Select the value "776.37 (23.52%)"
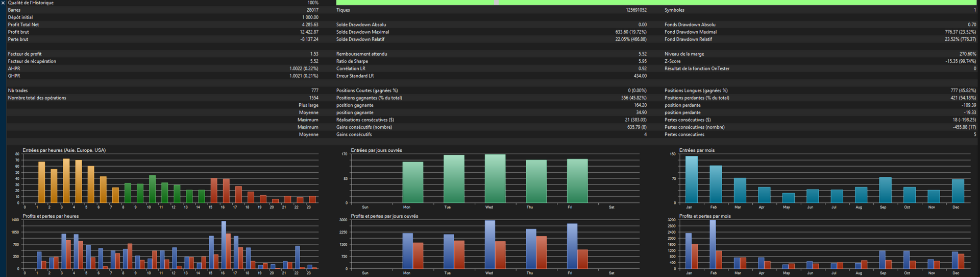This screenshot has width=980, height=277. [960, 32]
